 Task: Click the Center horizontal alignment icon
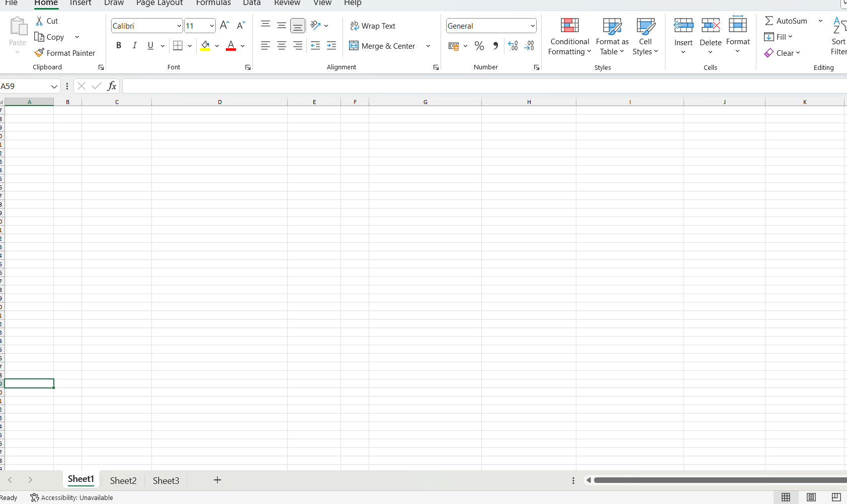click(x=282, y=46)
